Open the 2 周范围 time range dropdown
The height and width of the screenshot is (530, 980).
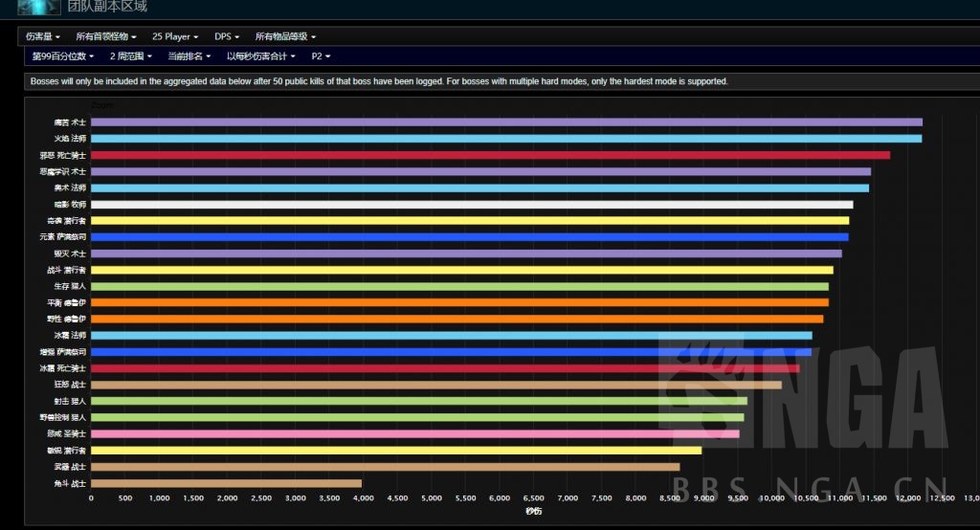[130, 56]
